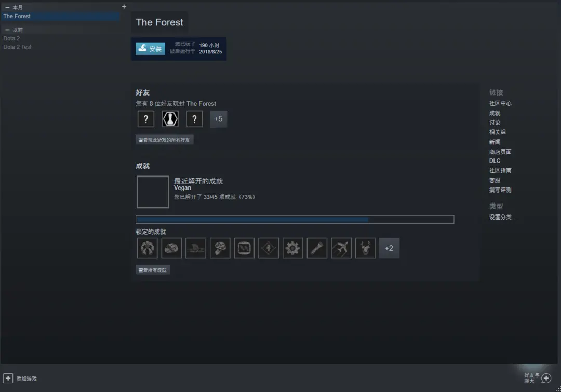
Task: Open the 相关组 link
Action: (x=497, y=132)
